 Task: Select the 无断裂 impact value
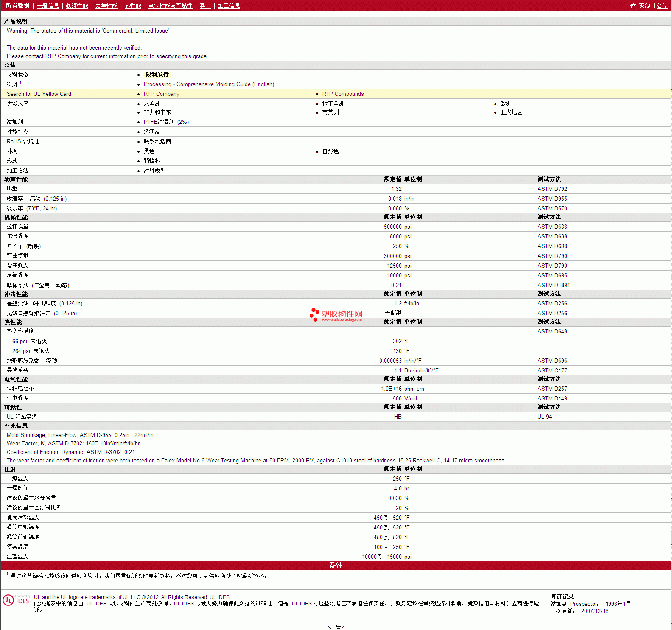(x=393, y=313)
